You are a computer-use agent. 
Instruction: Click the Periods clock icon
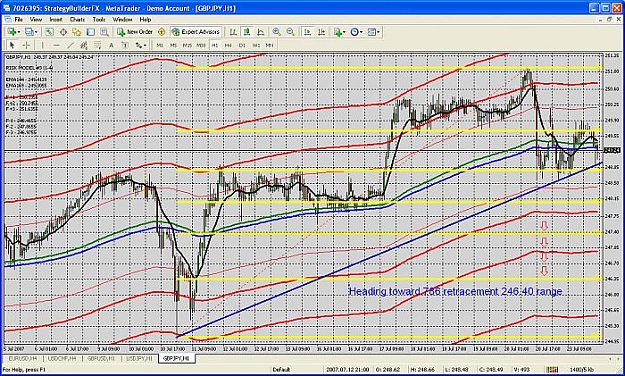click(x=354, y=32)
